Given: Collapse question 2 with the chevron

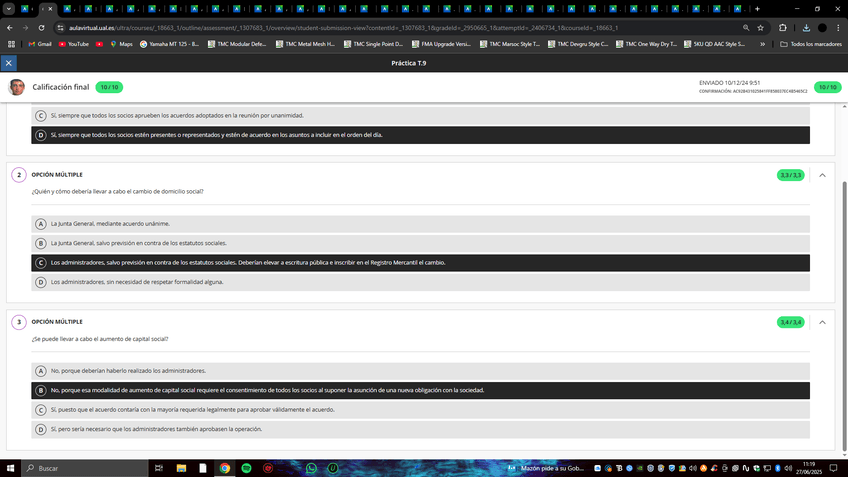Looking at the screenshot, I should (822, 175).
